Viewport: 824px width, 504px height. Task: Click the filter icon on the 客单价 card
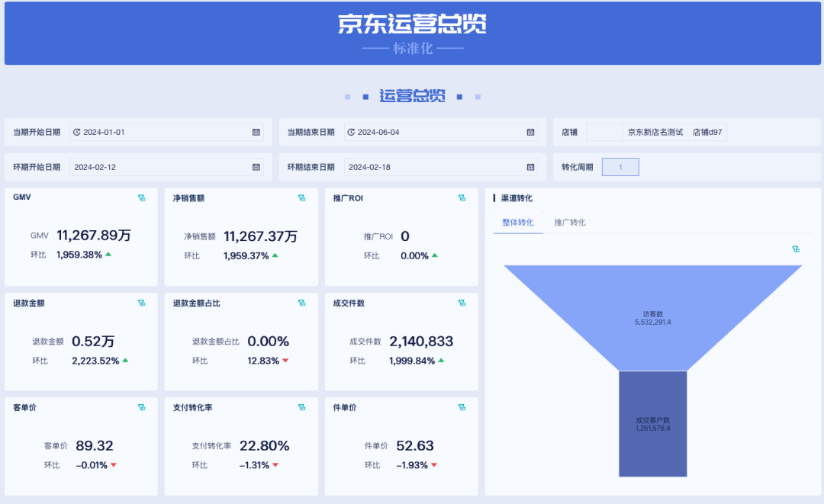point(142,407)
